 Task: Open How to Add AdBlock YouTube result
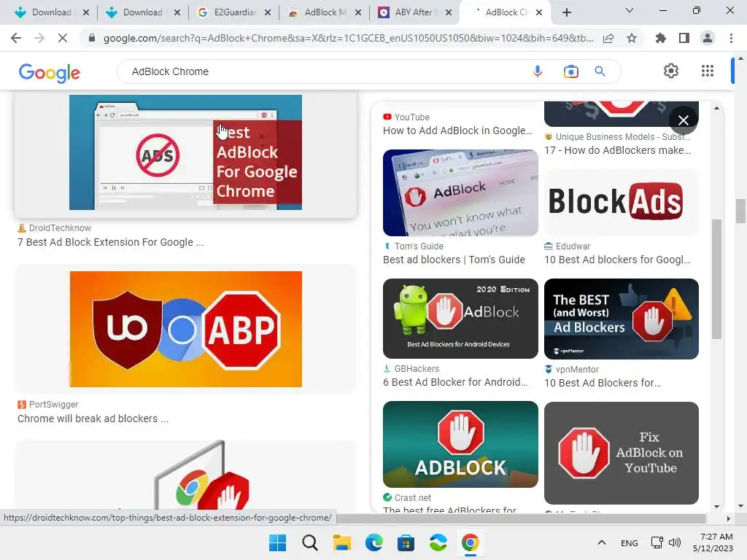click(x=457, y=131)
